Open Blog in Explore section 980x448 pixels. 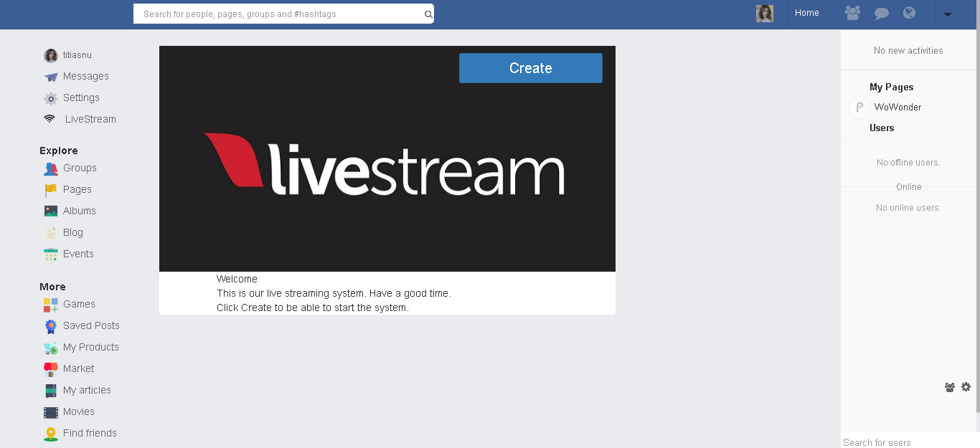click(x=73, y=233)
